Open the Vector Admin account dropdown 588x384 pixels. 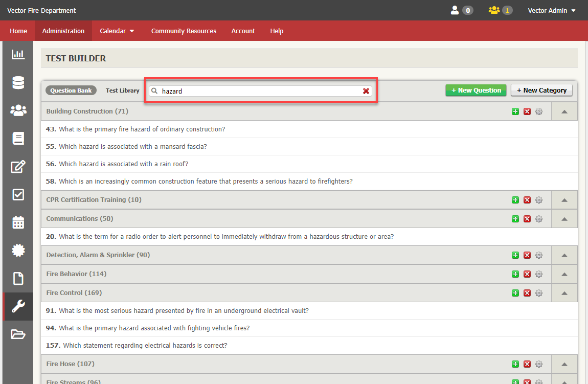[x=552, y=10]
